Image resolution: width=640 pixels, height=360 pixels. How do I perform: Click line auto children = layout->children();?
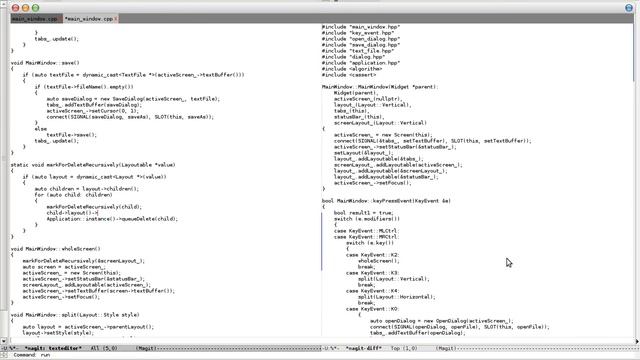point(87,189)
